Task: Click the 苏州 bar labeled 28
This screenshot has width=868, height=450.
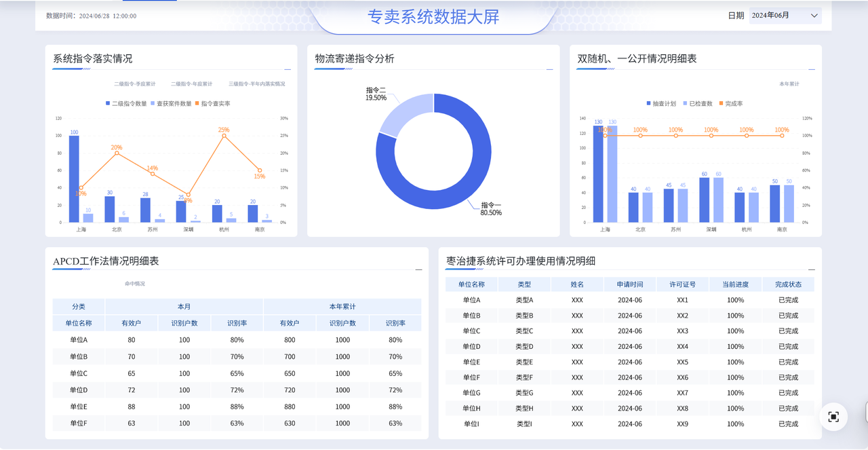Action: coord(145,210)
